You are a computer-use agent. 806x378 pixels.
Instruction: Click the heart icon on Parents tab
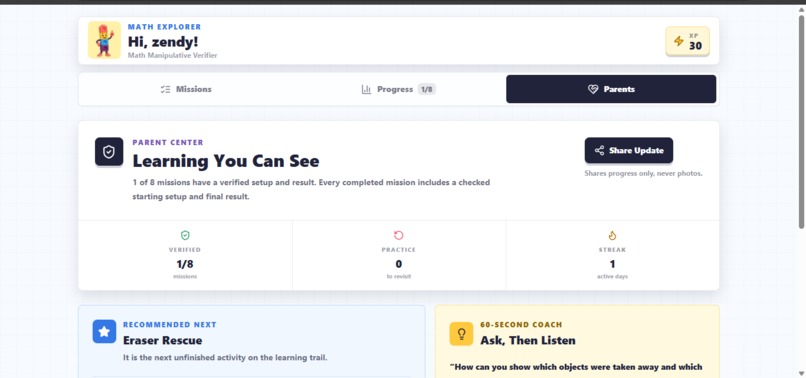coord(593,89)
